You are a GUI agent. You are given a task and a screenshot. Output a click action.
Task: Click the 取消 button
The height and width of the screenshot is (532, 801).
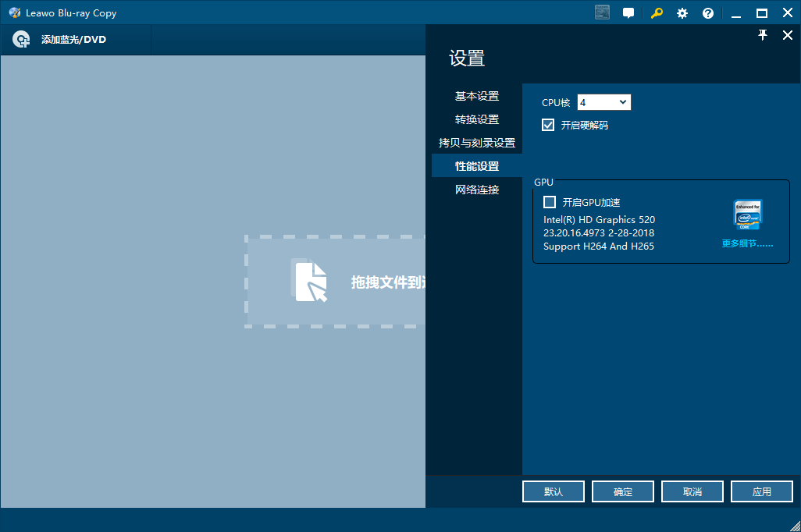[692, 491]
